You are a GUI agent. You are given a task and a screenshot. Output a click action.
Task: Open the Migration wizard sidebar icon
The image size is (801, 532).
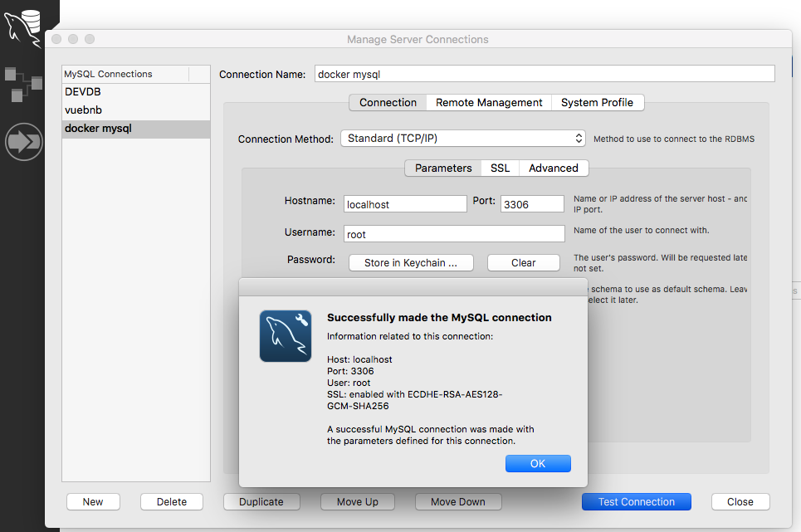point(23,141)
